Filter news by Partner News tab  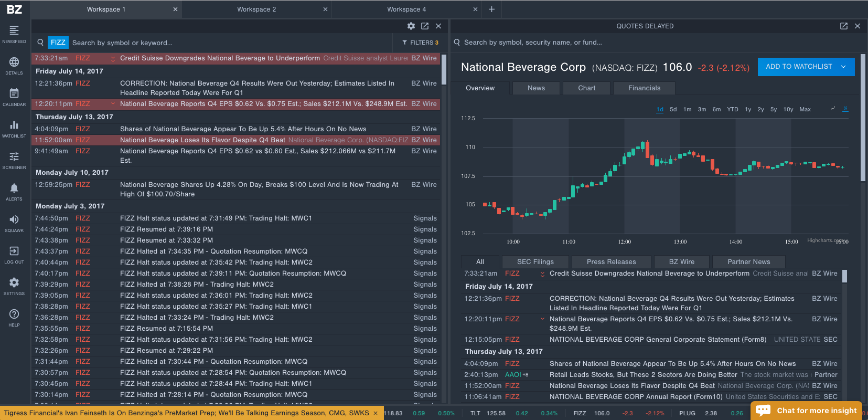(748, 262)
